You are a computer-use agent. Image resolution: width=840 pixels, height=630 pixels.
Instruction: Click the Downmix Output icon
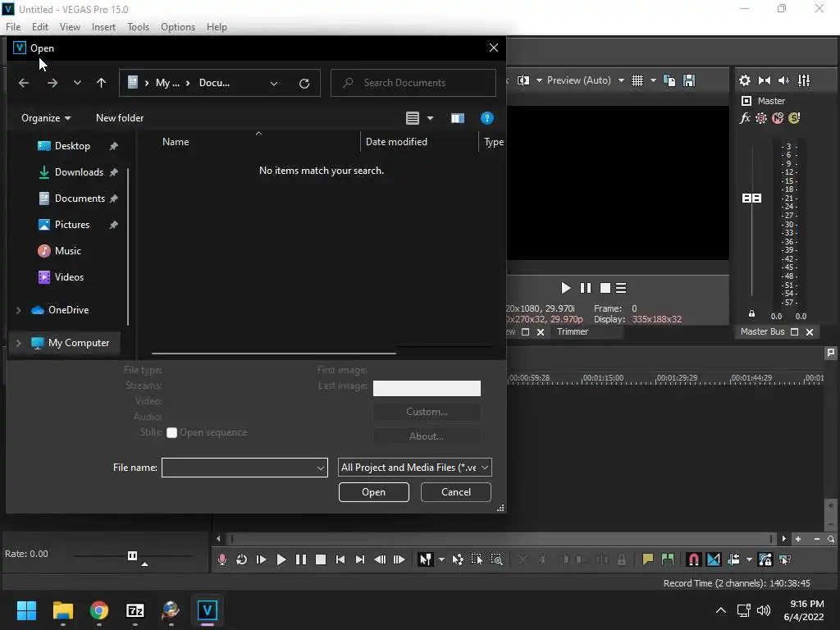765,81
